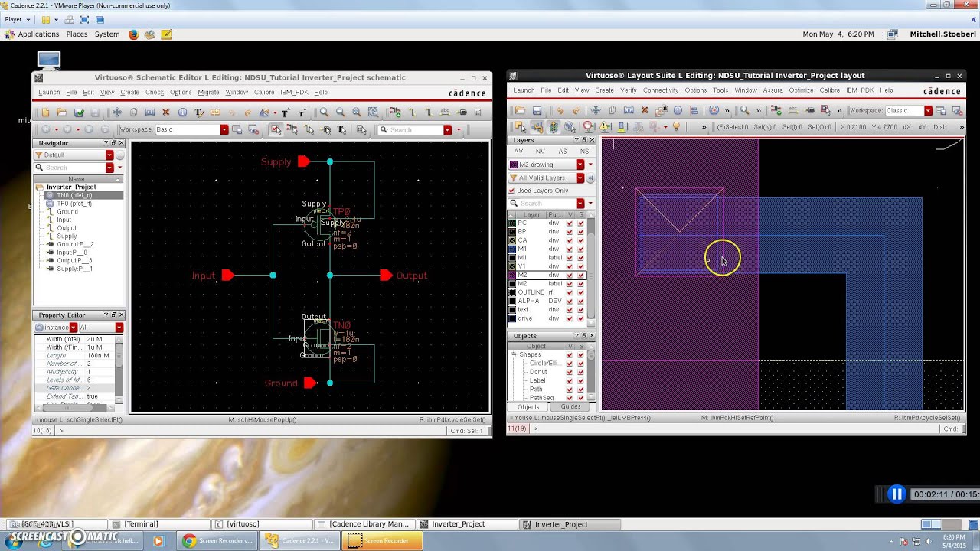
Task: Open Property info icon in Schematic Editor toolbar
Action: pos(183,112)
